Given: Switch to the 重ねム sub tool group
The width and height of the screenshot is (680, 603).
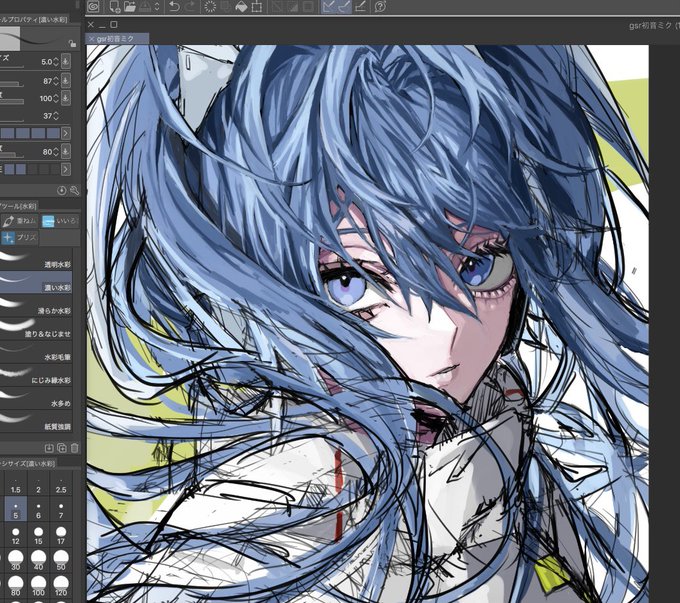Looking at the screenshot, I should click(x=20, y=221).
